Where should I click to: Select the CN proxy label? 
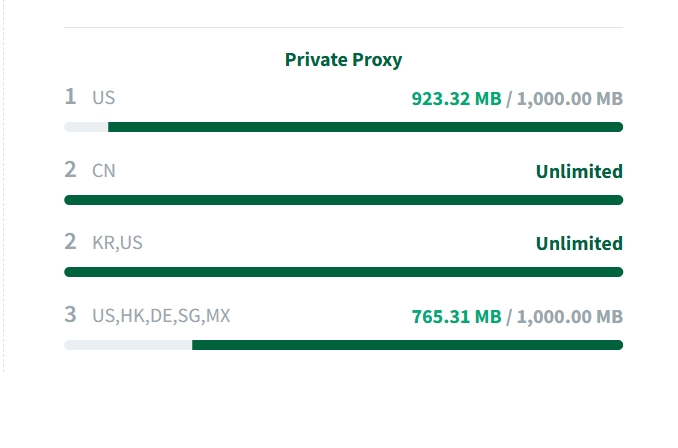pos(104,171)
